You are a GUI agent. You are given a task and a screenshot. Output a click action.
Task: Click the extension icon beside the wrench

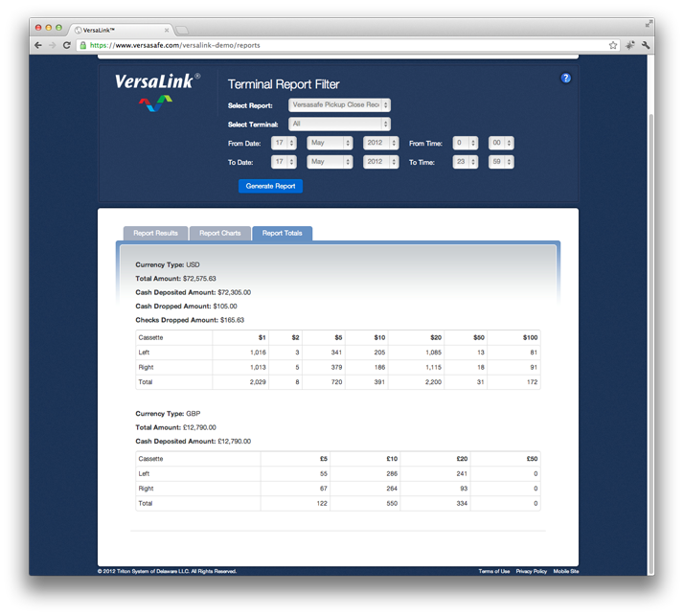[630, 45]
